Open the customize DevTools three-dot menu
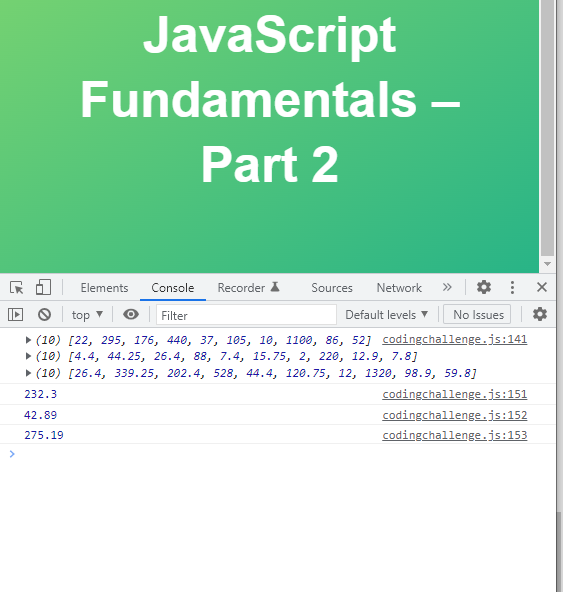The width and height of the screenshot is (563, 592). (512, 287)
